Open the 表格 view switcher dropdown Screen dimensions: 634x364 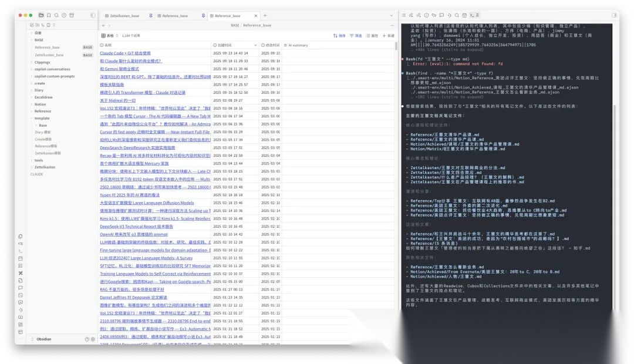click(110, 36)
